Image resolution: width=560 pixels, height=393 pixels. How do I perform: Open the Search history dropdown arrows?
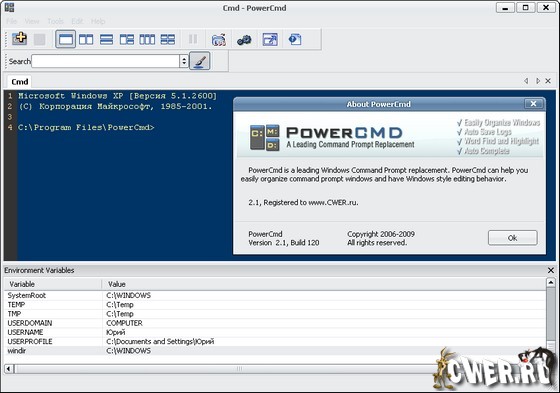(x=184, y=61)
